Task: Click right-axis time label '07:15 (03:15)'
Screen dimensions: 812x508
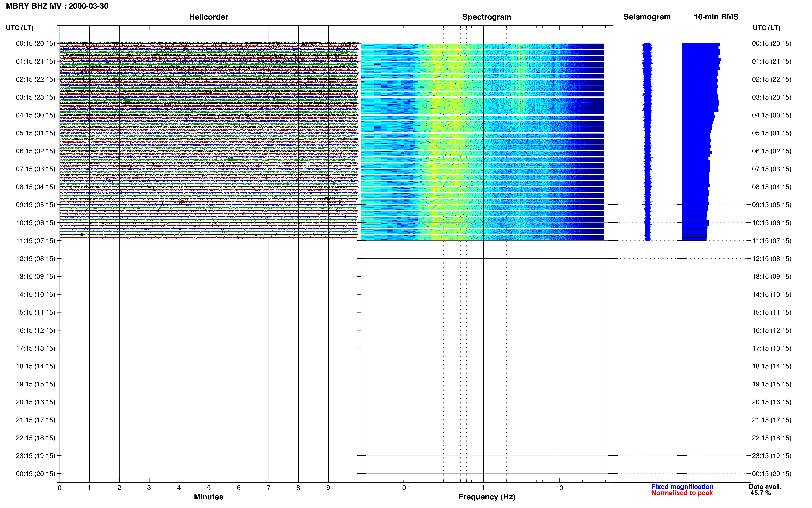Action: [x=772, y=169]
